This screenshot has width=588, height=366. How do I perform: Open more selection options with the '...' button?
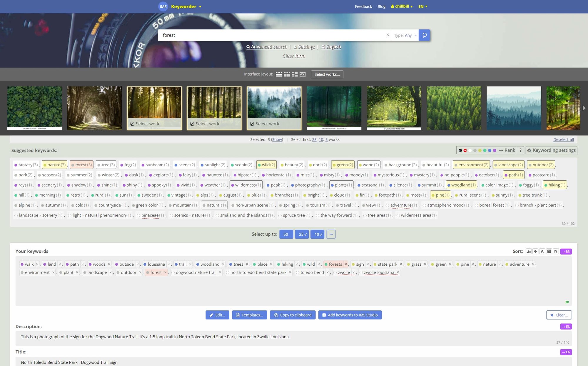[x=331, y=234]
